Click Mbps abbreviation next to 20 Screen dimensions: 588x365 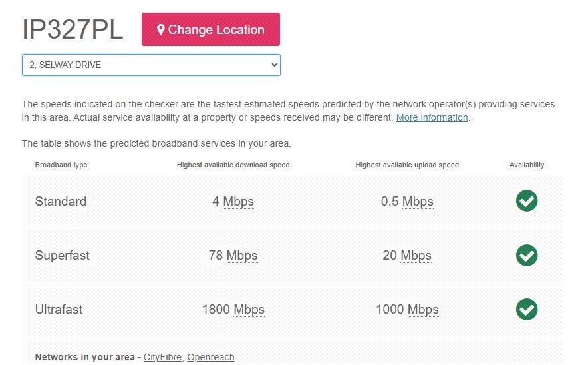pyautogui.click(x=416, y=256)
